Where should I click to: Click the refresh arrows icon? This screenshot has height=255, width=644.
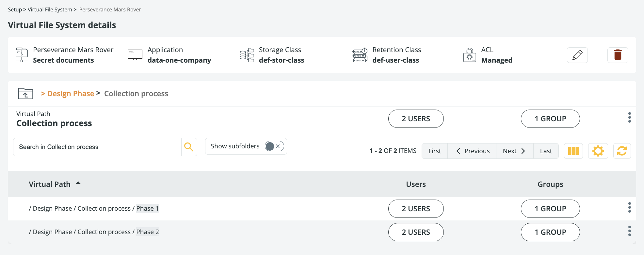[622, 151]
